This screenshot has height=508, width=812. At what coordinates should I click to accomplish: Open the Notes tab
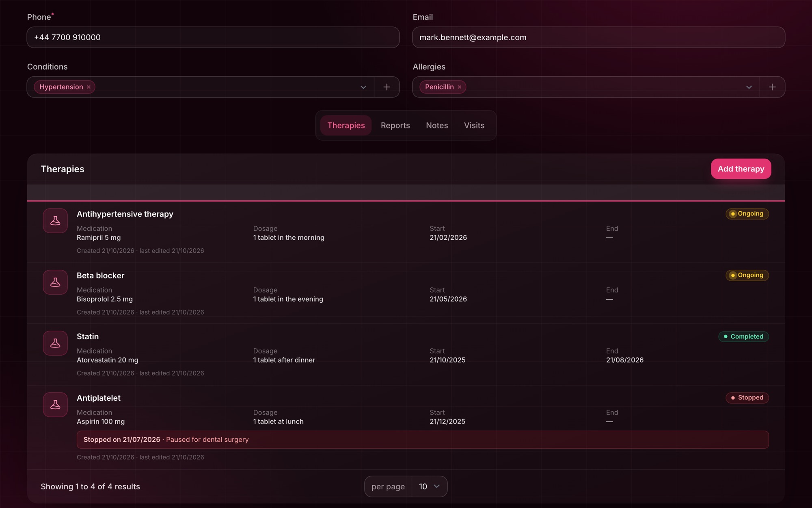tap(437, 125)
